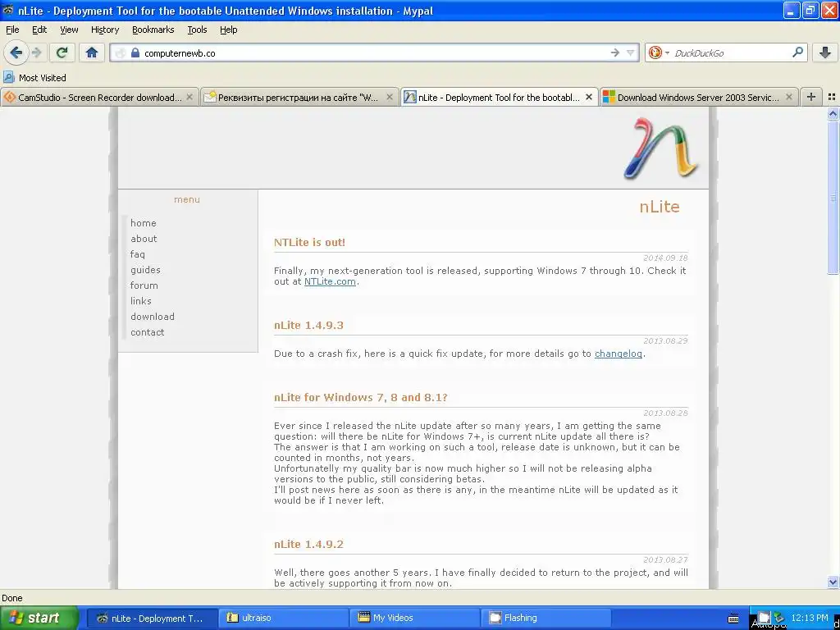Open the browser Home page
This screenshot has width=840, height=630.
pyautogui.click(x=92, y=52)
